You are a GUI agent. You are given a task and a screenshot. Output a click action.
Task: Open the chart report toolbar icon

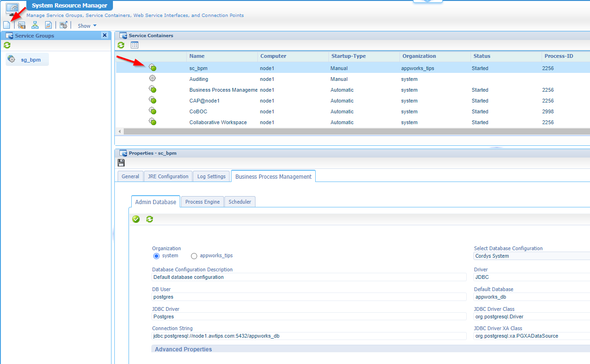pos(48,25)
